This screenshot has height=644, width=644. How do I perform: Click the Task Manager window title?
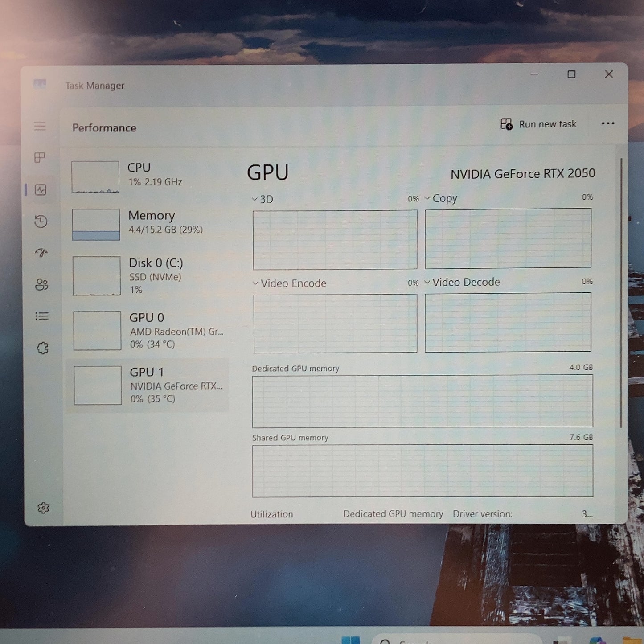click(x=95, y=85)
